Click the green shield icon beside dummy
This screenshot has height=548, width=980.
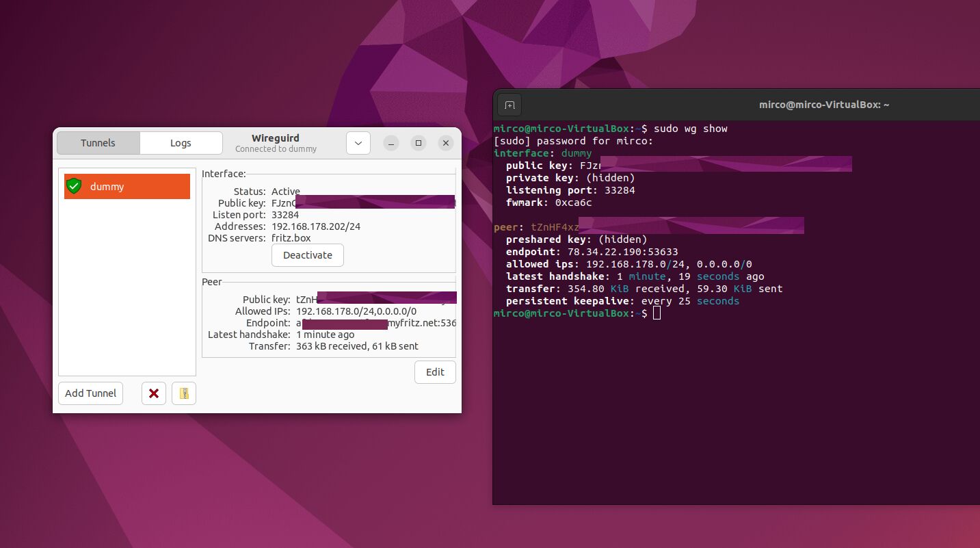point(75,186)
